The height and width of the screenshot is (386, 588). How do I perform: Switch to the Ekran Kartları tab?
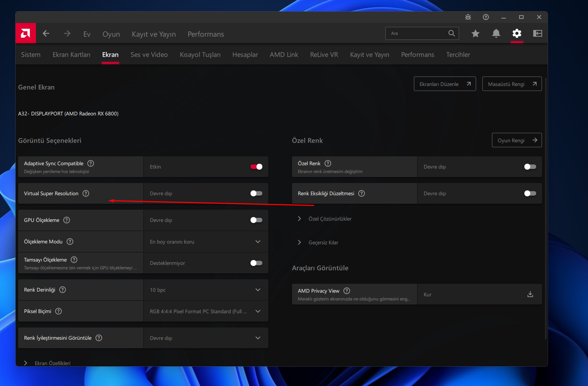71,54
